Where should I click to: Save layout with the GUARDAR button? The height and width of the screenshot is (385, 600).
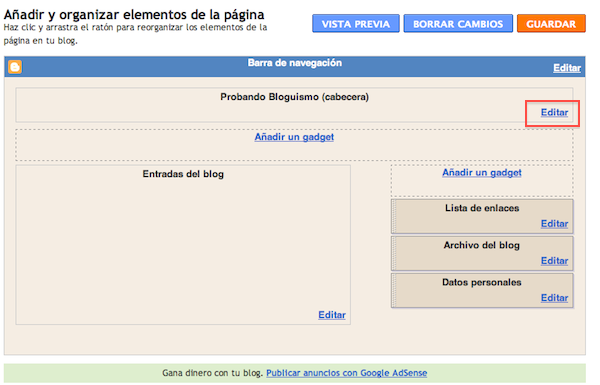pyautogui.click(x=551, y=24)
